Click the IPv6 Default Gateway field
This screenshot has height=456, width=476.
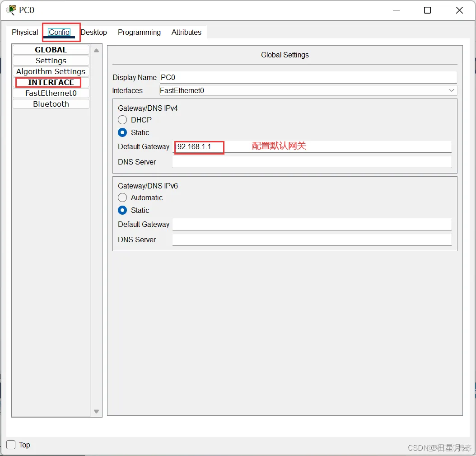pyautogui.click(x=312, y=225)
